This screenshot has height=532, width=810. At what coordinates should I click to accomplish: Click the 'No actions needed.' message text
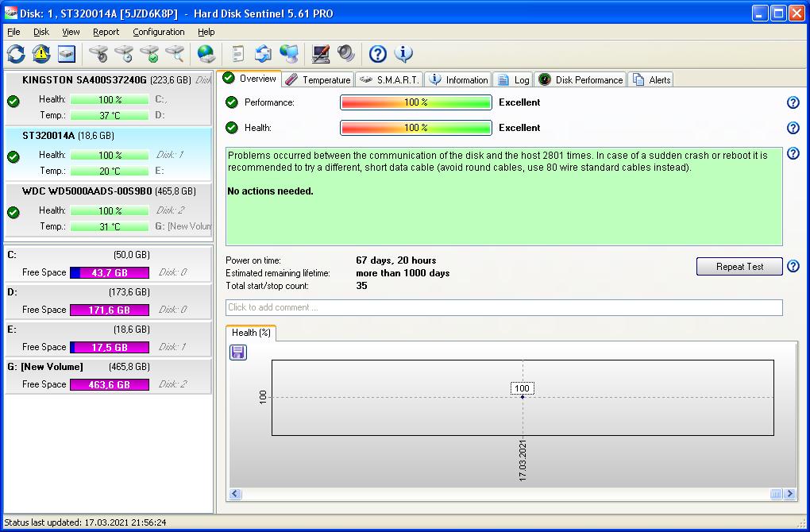(x=270, y=191)
